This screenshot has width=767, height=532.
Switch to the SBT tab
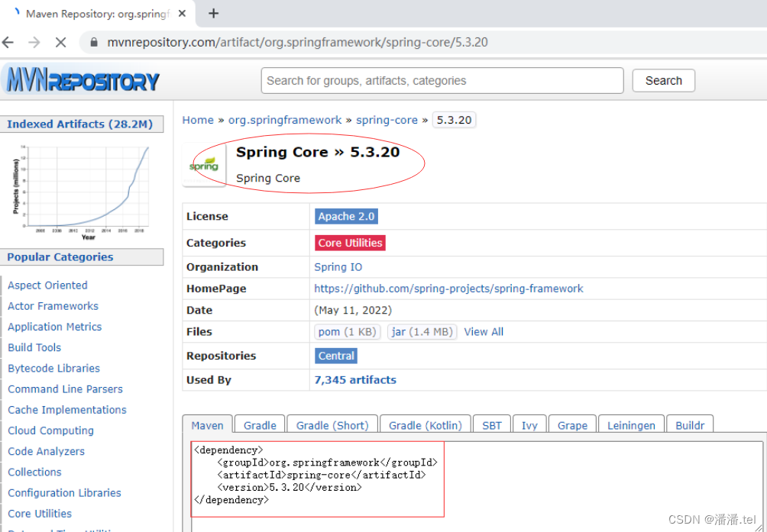[x=492, y=425]
